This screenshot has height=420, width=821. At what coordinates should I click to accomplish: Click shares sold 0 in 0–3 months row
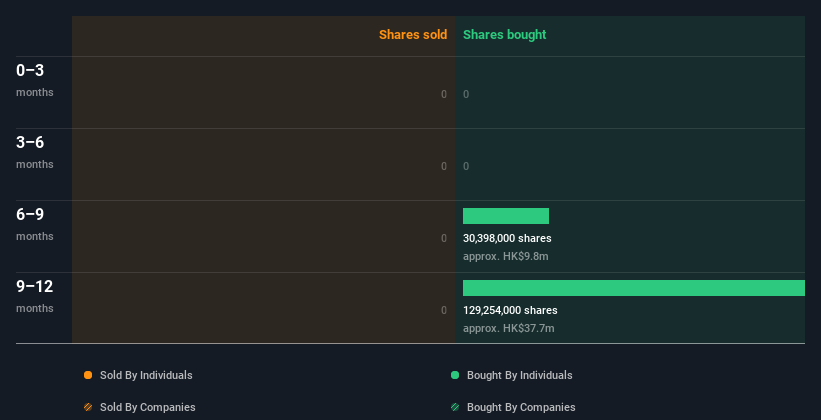(444, 94)
